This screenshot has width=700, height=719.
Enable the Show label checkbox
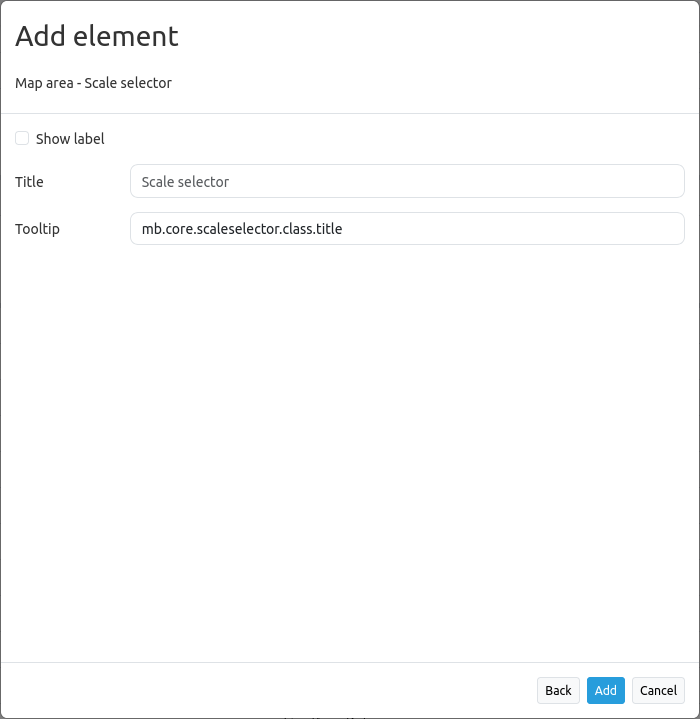(22, 139)
